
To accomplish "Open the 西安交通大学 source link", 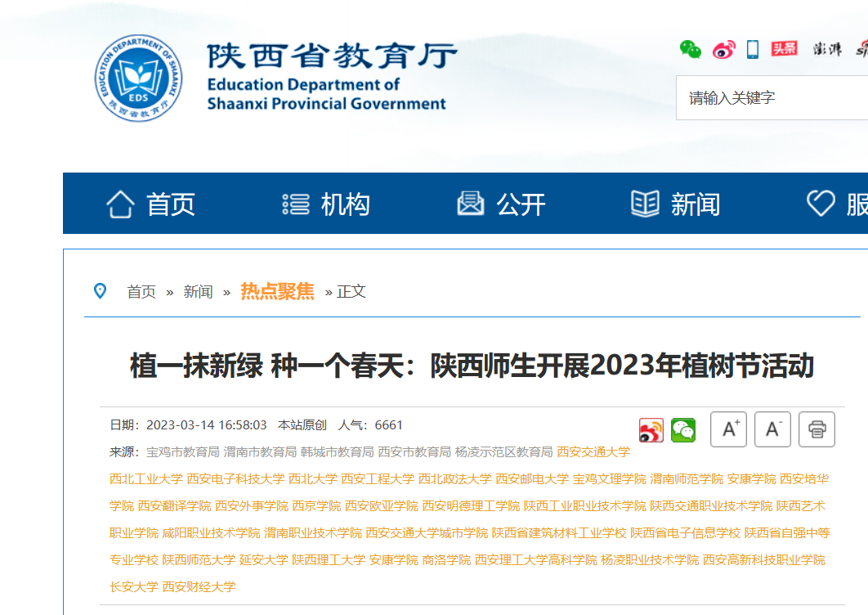I will [593, 451].
